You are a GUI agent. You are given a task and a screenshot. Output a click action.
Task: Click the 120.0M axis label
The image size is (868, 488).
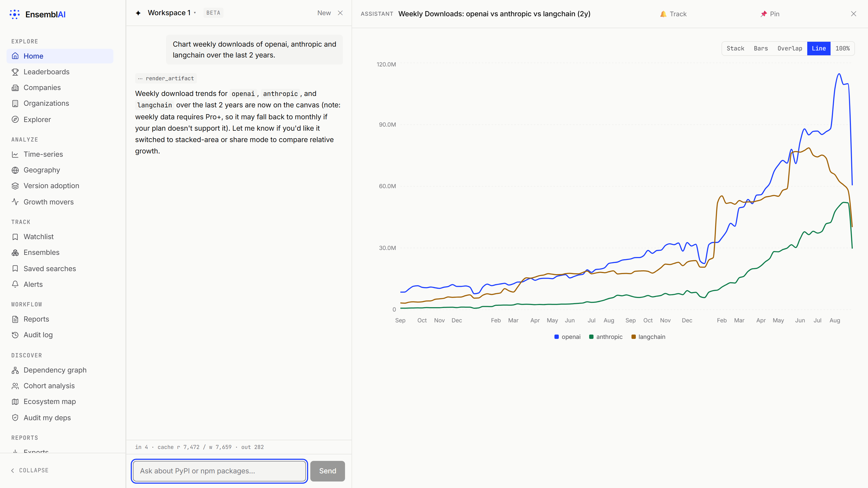tap(386, 64)
